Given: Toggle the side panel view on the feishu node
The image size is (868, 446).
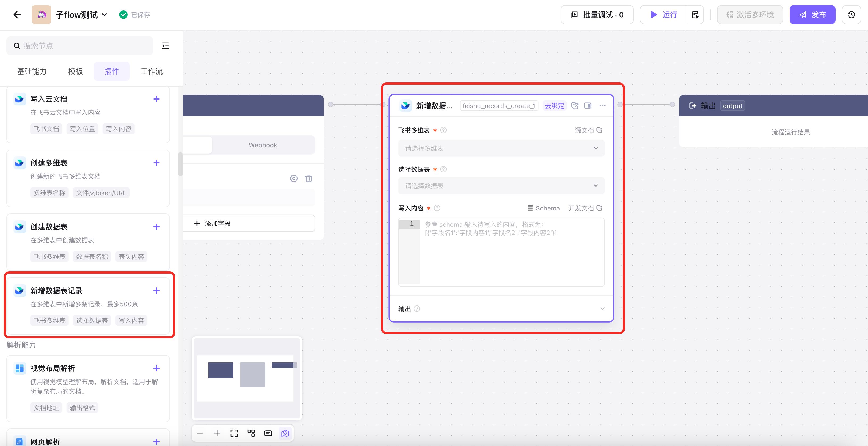Looking at the screenshot, I should pyautogui.click(x=588, y=106).
